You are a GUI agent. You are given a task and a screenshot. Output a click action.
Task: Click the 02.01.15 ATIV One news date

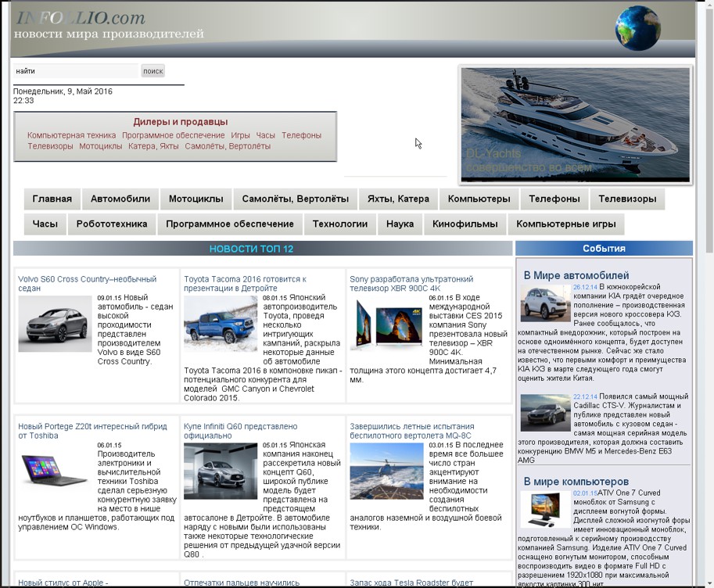point(585,493)
